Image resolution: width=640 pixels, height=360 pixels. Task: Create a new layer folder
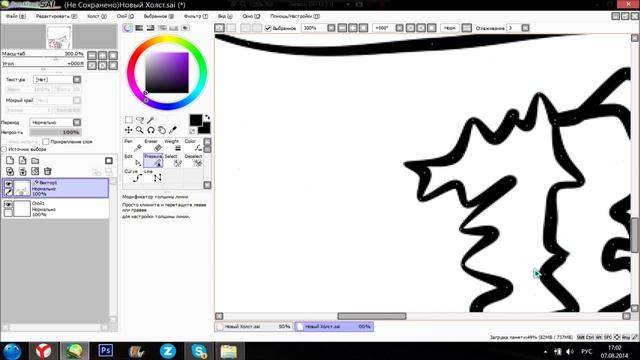[x=35, y=160]
